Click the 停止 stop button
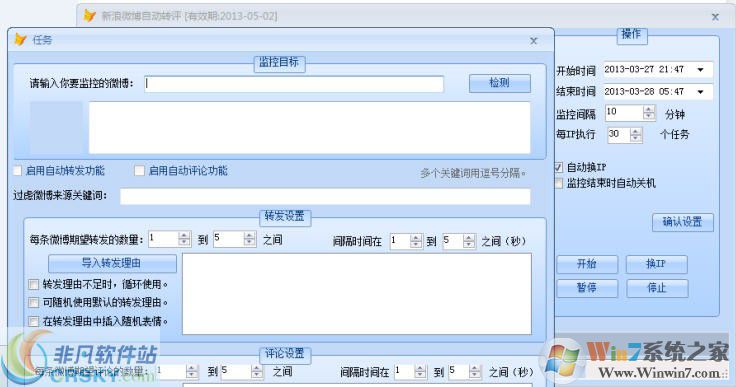Screen dimensions: 736x387 tap(657, 288)
